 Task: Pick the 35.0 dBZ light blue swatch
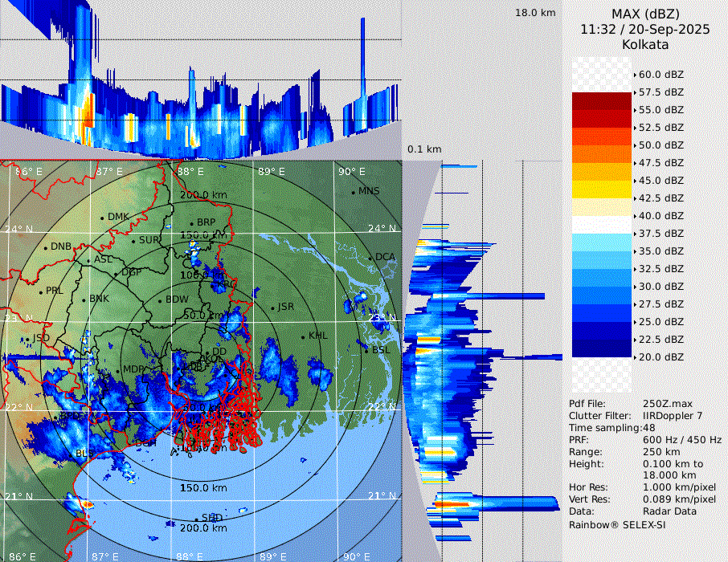pyautogui.click(x=602, y=242)
